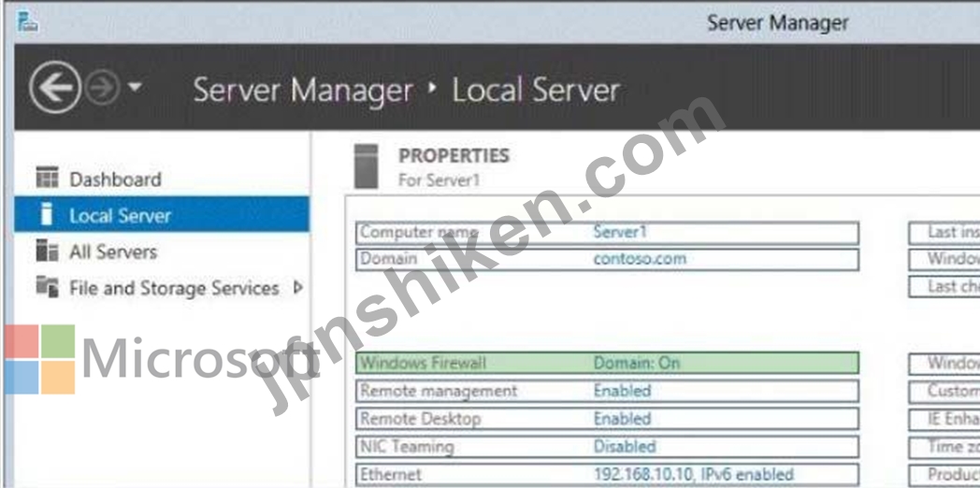Click the Ethernet property label
Image resolution: width=980 pixels, height=488 pixels.
(391, 474)
